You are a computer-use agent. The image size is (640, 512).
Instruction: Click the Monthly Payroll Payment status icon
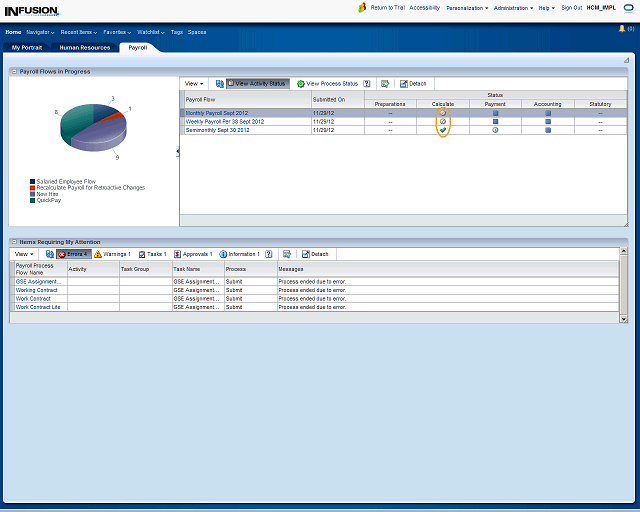[x=495, y=113]
